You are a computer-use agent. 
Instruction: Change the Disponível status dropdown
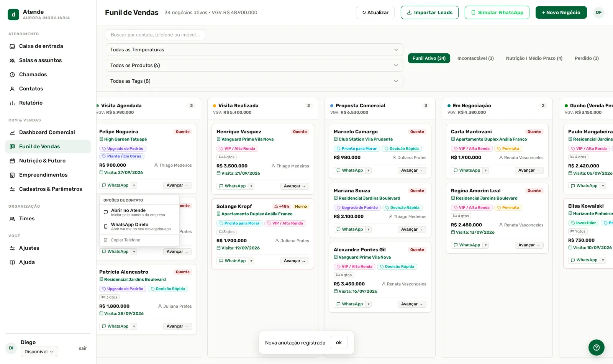coord(39,352)
